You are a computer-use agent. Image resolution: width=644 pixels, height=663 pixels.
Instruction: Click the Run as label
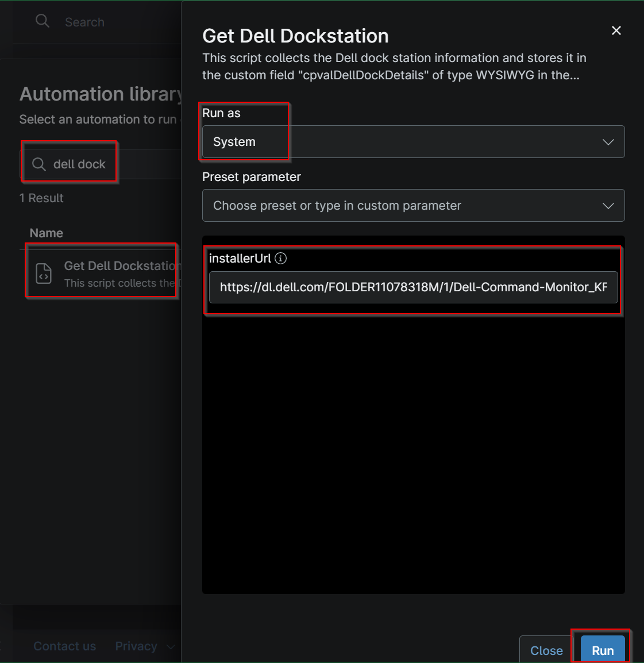pyautogui.click(x=221, y=113)
